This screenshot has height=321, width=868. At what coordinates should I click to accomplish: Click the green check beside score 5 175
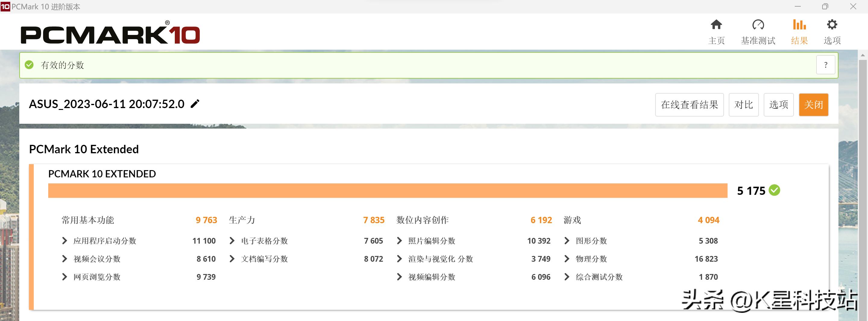(x=775, y=190)
